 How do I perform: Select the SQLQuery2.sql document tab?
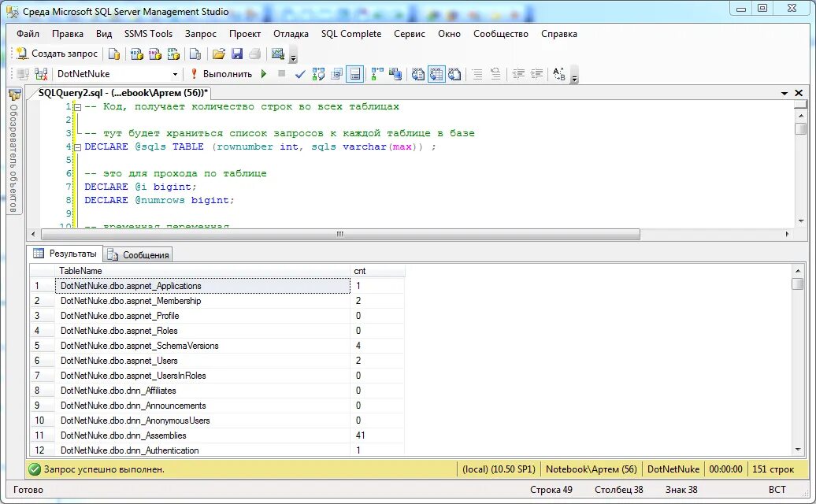point(123,93)
